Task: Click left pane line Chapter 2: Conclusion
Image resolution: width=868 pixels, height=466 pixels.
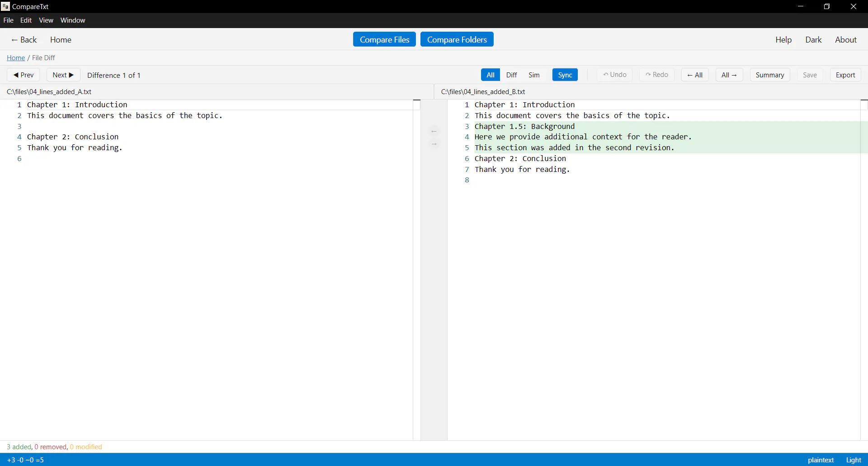Action: click(73, 137)
